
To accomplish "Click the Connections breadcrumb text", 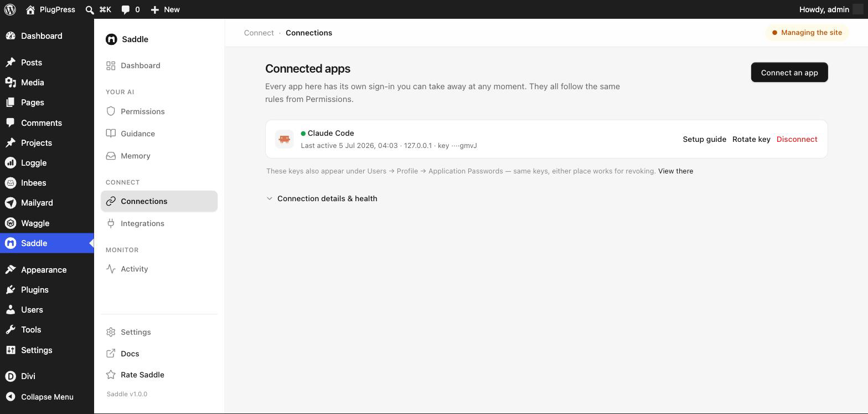I will pos(309,33).
